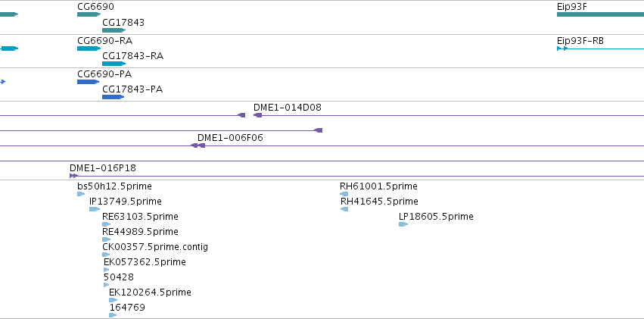The image size is (644, 319).
Task: Open the RH61001.5prime feature label
Action: [378, 186]
